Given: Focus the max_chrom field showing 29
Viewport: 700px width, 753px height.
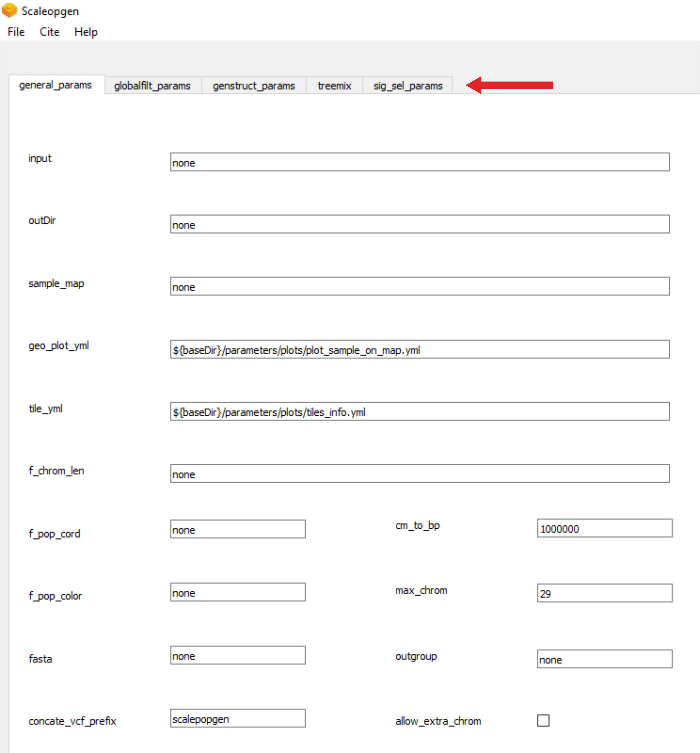Looking at the screenshot, I should (605, 593).
